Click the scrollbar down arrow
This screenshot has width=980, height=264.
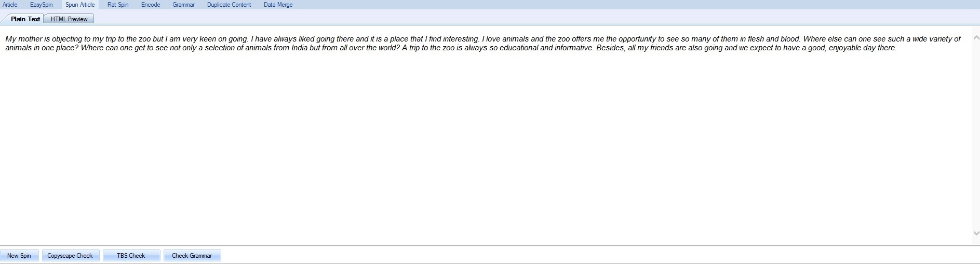pos(976,233)
